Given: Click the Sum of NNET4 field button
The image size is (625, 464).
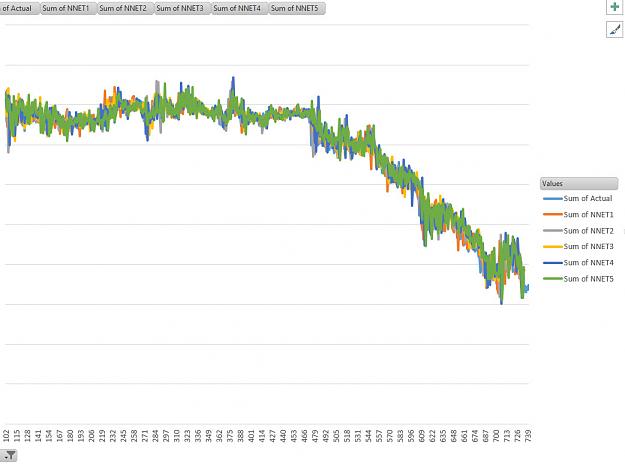Looking at the screenshot, I should (x=239, y=8).
